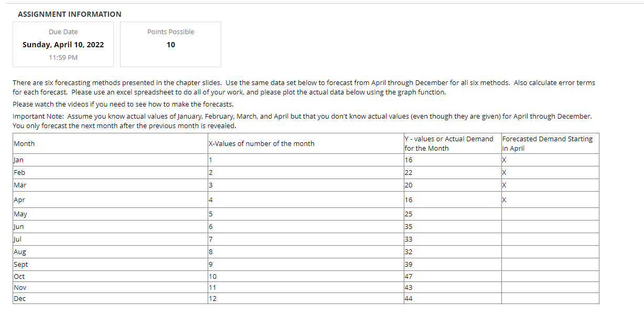Select the Mar actual demand value 20
Viewport: 644px width, 314px height.
click(409, 185)
